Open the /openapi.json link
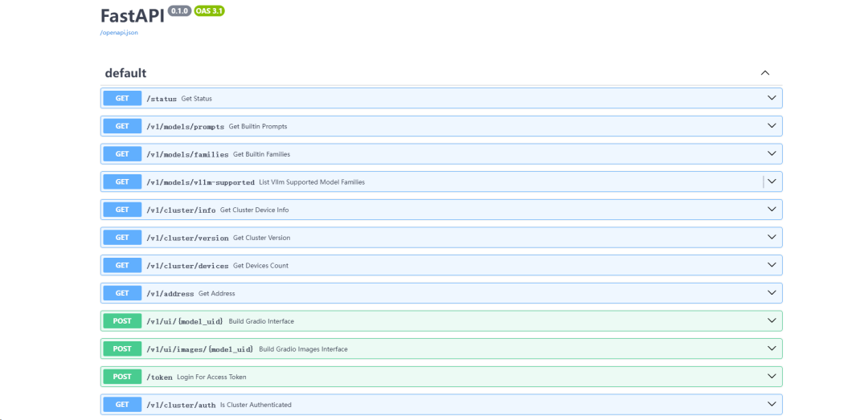 click(119, 33)
